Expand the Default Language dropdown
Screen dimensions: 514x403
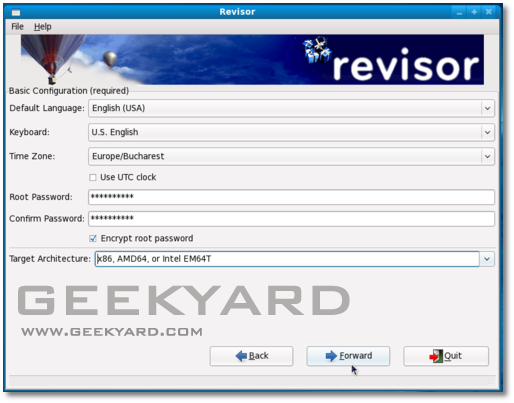487,108
